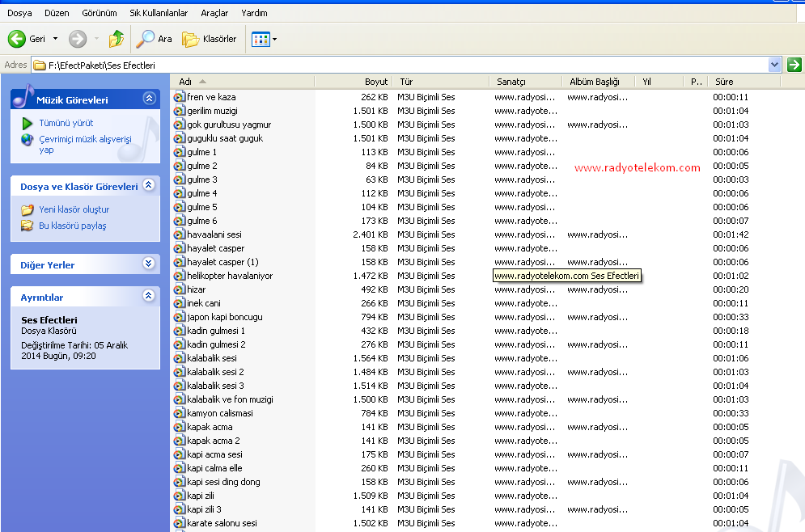Select the file kadin gulmesi 1
805x532 pixels.
216,331
